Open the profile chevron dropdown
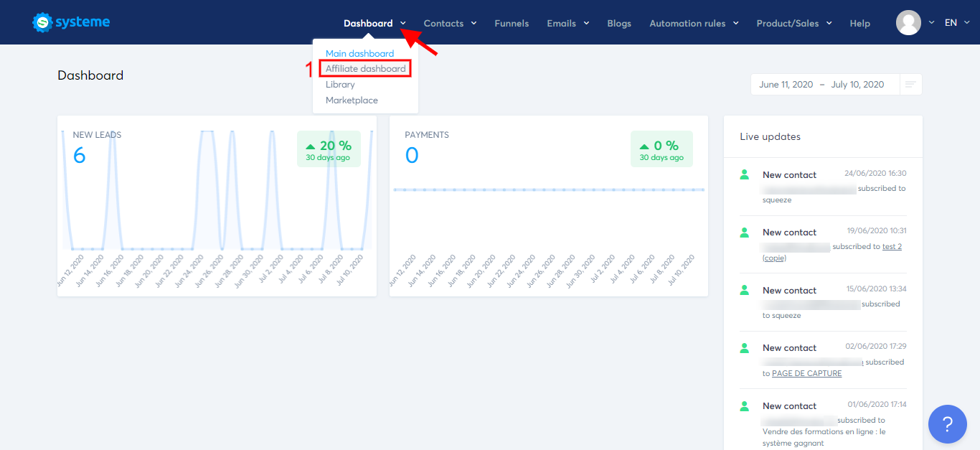Image resolution: width=980 pixels, height=450 pixels. coord(932,22)
